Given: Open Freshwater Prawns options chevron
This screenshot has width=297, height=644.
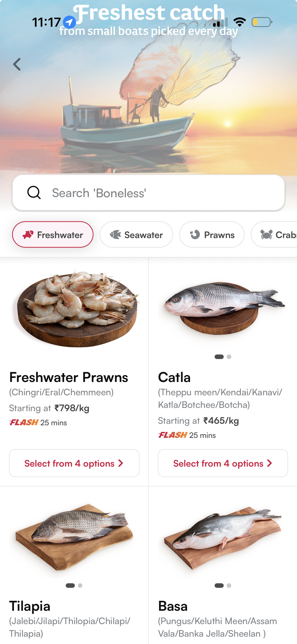Looking at the screenshot, I should click(x=121, y=463).
